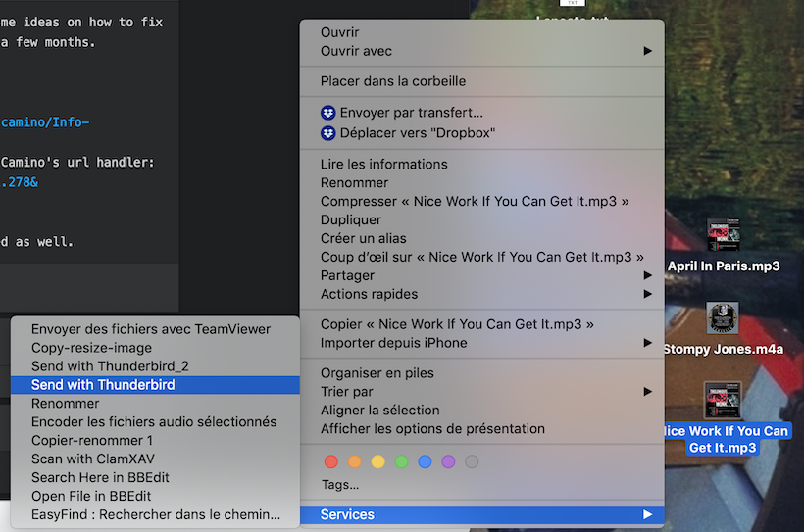Select Scan with ClamXAV service
Image resolution: width=804 pixels, height=532 pixels.
(155, 459)
